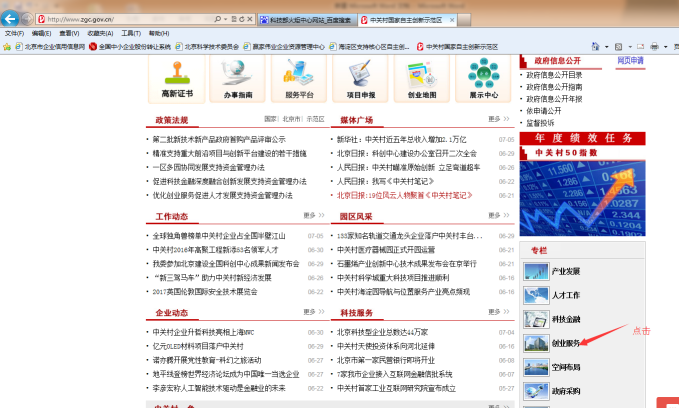Open article 第二批新技术新产品政府首购产品评审公示
Viewport: 679px width, 408px height.
coord(219,139)
